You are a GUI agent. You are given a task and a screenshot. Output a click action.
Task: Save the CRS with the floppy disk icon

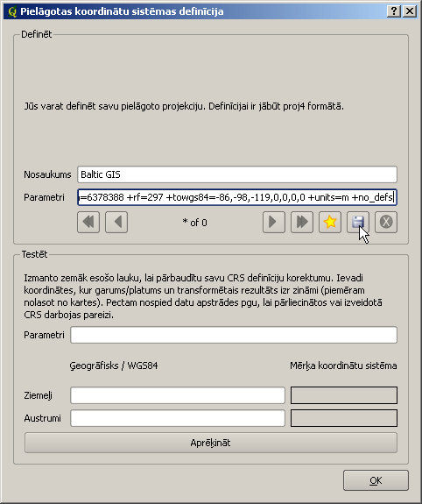[358, 222]
